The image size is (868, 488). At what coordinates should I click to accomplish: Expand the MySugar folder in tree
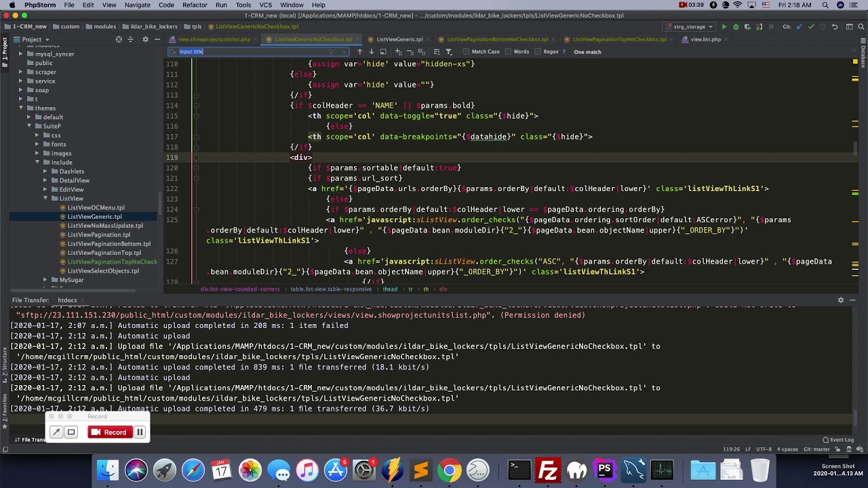coord(45,280)
